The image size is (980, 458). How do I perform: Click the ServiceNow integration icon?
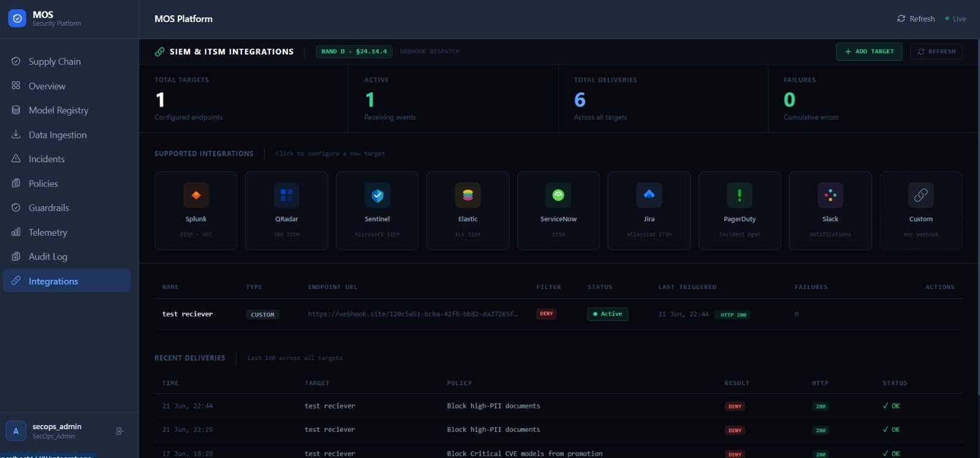(558, 195)
